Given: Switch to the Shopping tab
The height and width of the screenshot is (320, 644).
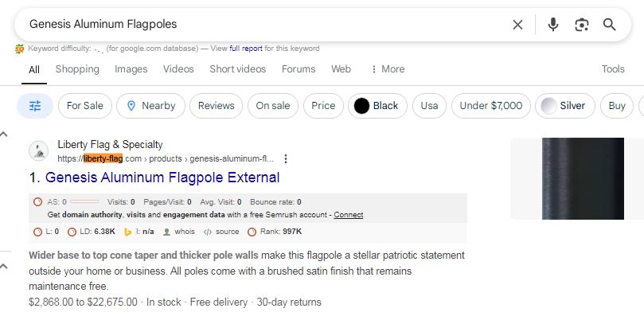Looking at the screenshot, I should [77, 69].
